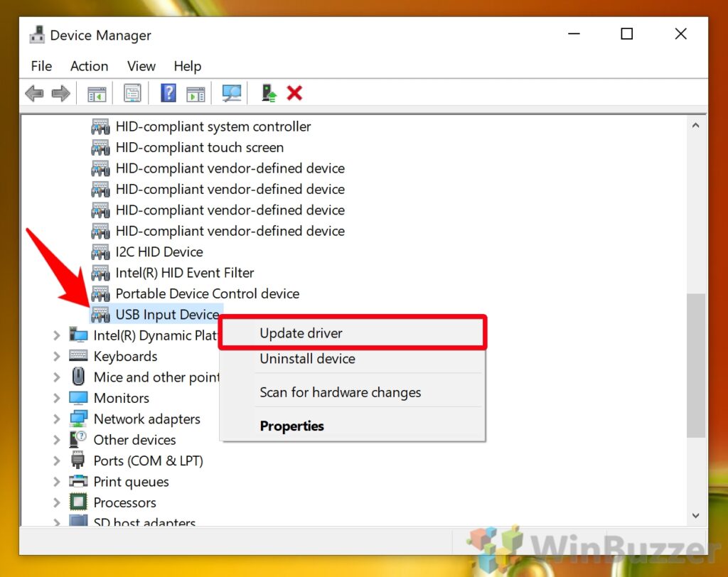728x577 pixels.
Task: Toggle the console tree toolbar icon
Action: click(x=97, y=92)
